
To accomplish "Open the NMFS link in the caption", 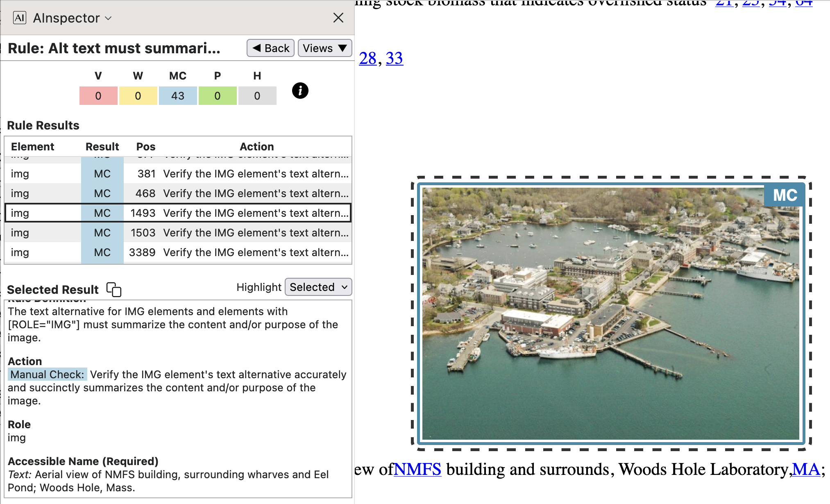I will coord(417,469).
